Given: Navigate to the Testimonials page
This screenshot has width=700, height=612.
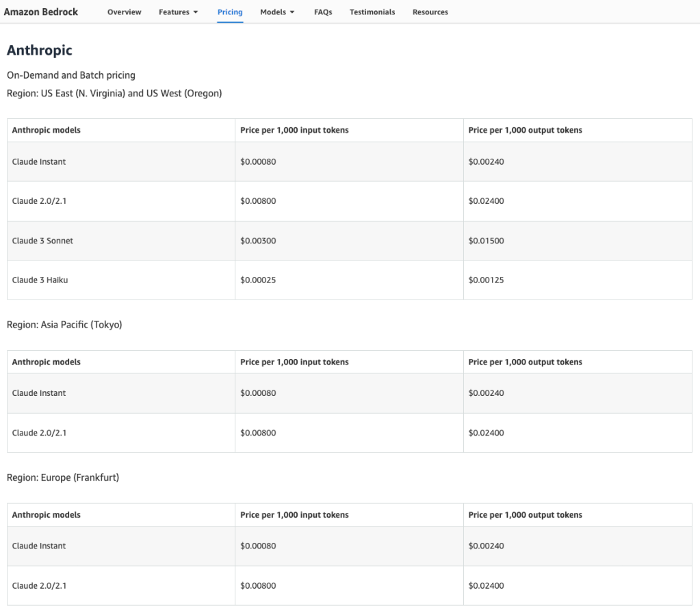Looking at the screenshot, I should pos(372,12).
